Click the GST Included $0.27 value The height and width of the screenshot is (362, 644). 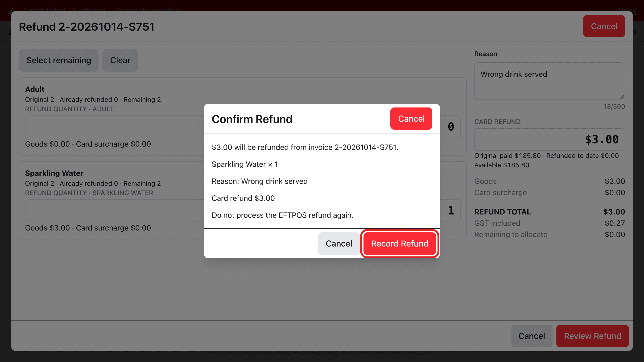click(615, 223)
